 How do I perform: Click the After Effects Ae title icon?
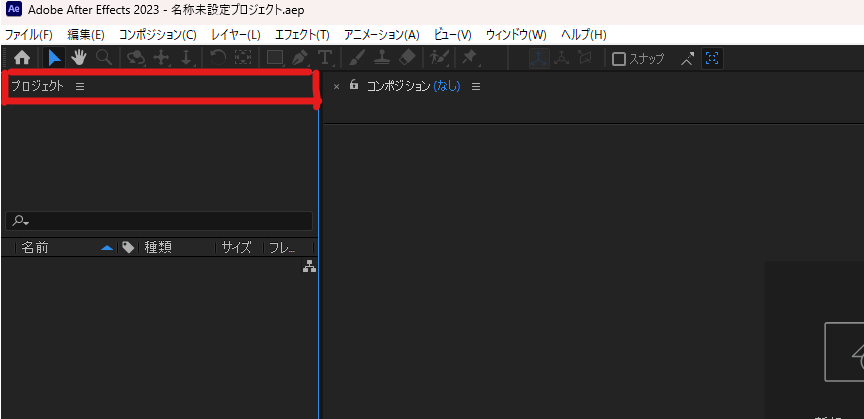tap(13, 10)
